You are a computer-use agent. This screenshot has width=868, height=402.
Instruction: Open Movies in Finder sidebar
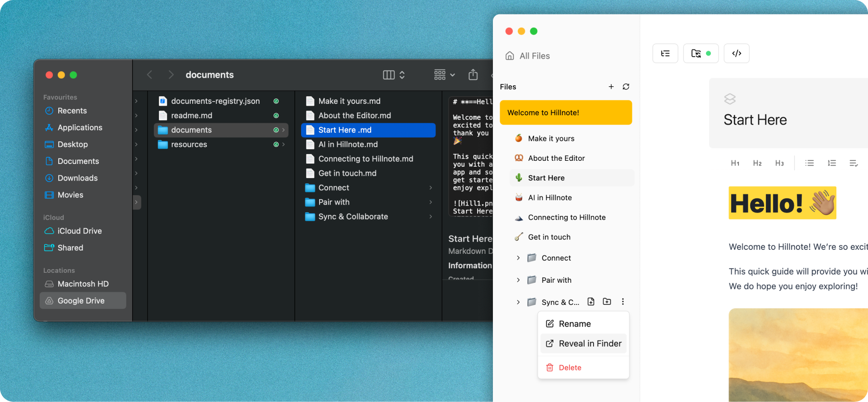pos(83,195)
